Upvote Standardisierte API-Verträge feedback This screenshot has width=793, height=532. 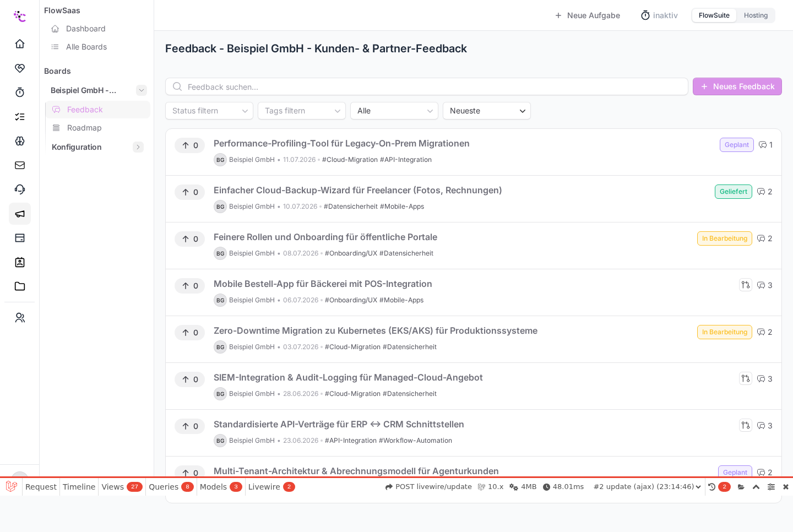pyautogui.click(x=190, y=426)
